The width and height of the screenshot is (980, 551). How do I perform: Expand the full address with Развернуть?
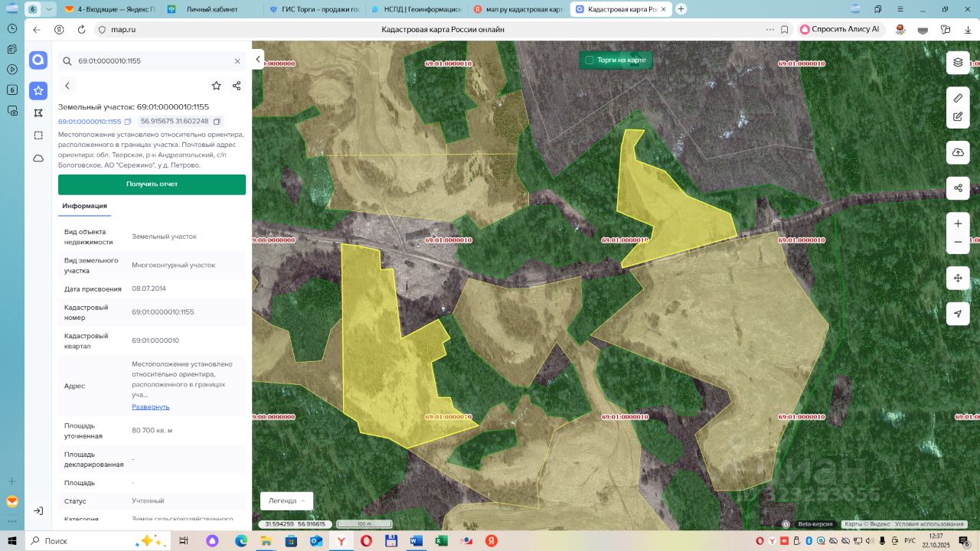pos(151,406)
